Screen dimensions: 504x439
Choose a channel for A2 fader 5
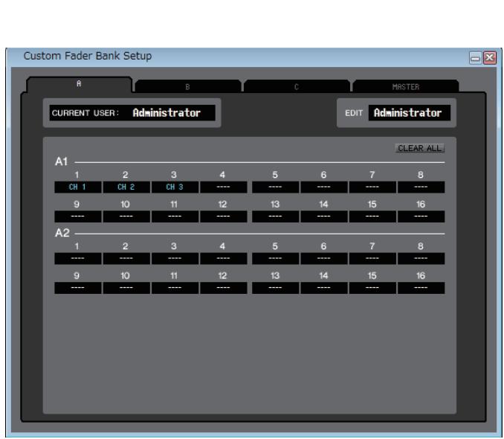[276, 258]
